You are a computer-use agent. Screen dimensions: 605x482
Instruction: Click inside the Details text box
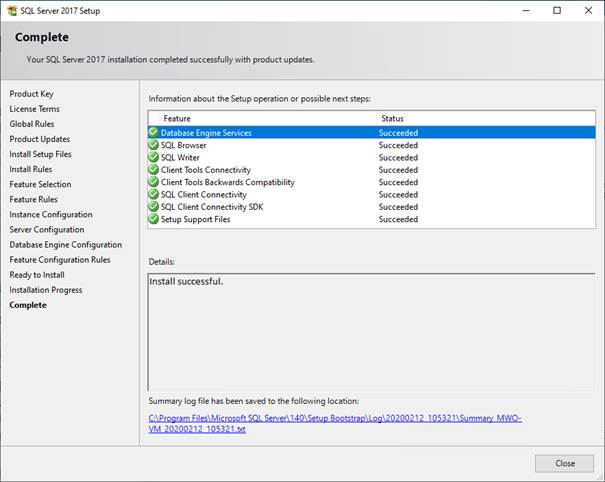click(371, 332)
